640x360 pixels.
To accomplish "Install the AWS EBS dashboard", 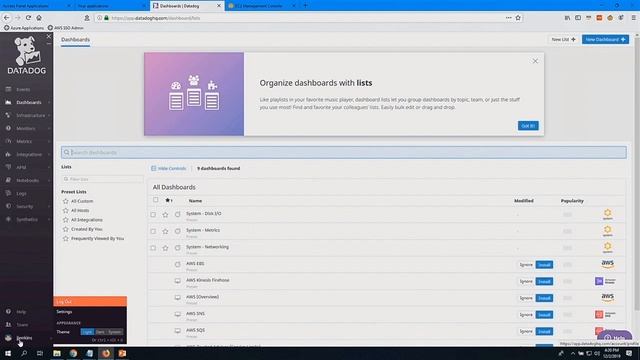I will coord(544,265).
